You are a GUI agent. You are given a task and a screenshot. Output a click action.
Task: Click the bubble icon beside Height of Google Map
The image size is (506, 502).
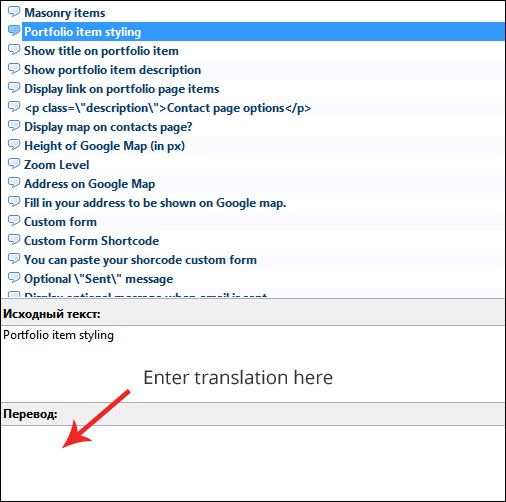coord(14,145)
